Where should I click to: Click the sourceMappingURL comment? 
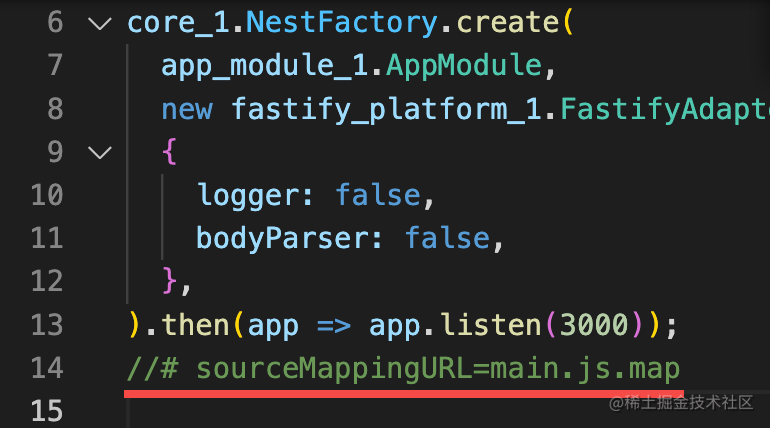point(404,369)
